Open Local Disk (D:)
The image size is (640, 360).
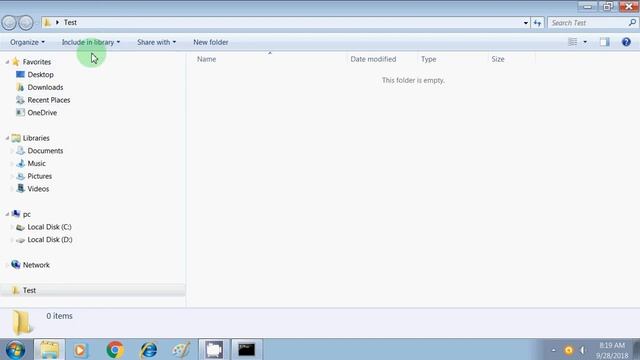pos(49,240)
